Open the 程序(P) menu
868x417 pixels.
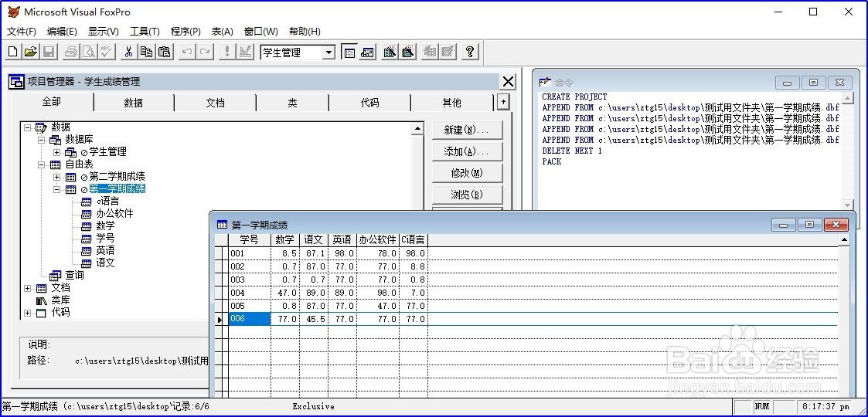coord(186,32)
